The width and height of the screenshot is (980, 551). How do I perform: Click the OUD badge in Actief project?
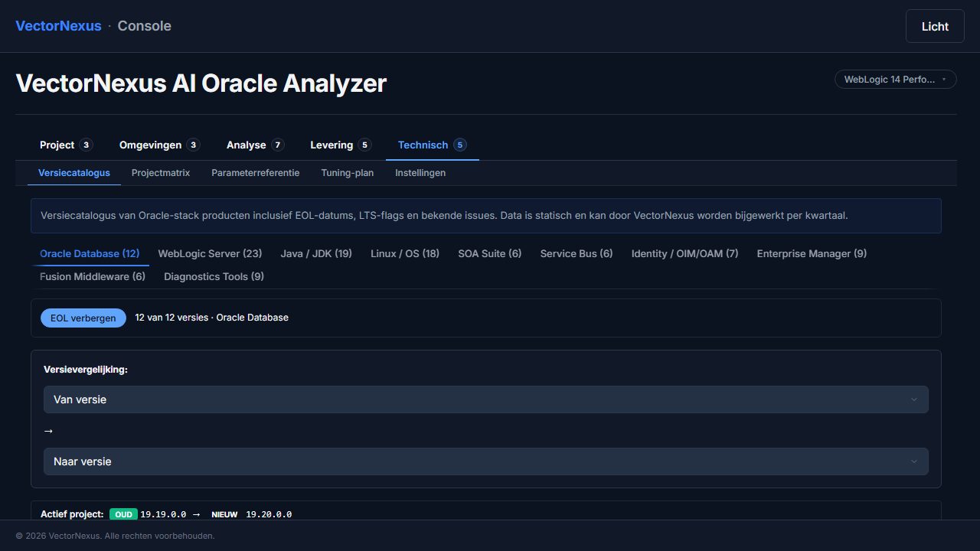pos(123,514)
